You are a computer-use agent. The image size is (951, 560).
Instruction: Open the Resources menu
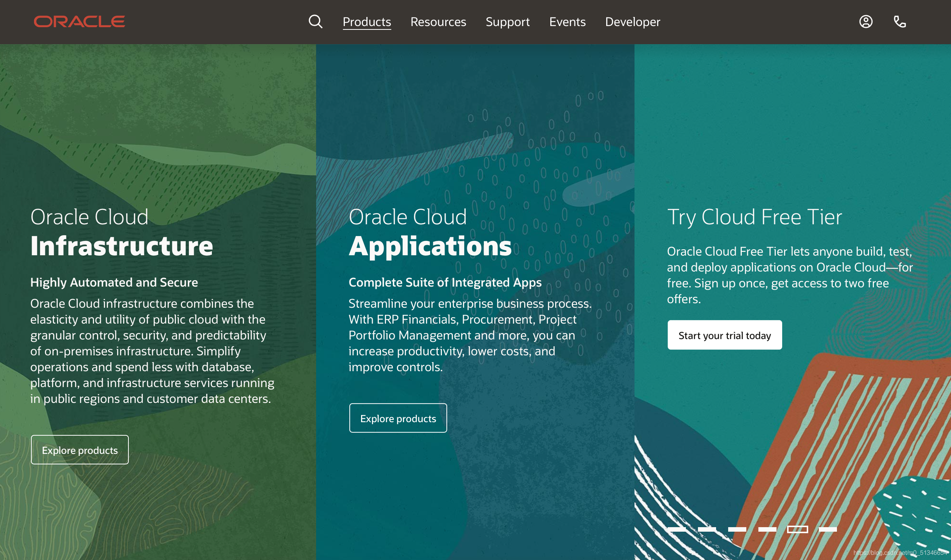coord(438,22)
